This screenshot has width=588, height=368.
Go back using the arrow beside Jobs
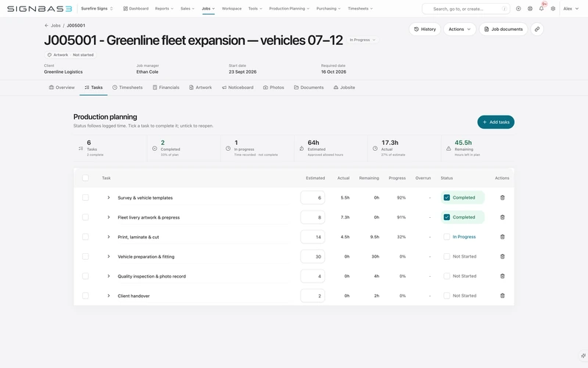pos(46,26)
